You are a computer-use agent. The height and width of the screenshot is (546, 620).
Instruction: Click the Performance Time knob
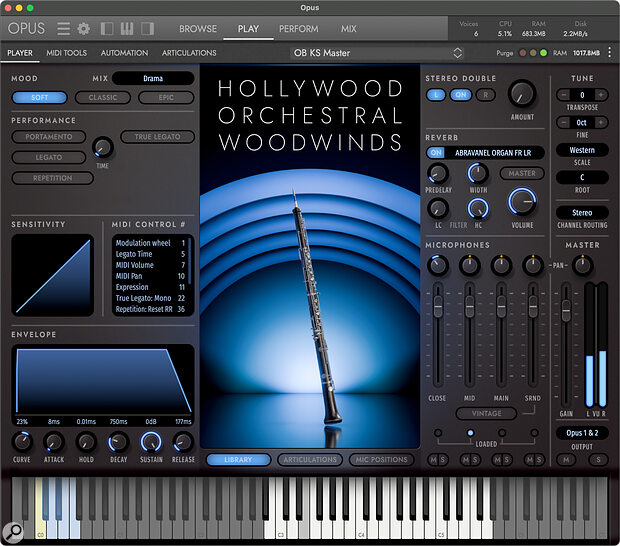tap(102, 147)
